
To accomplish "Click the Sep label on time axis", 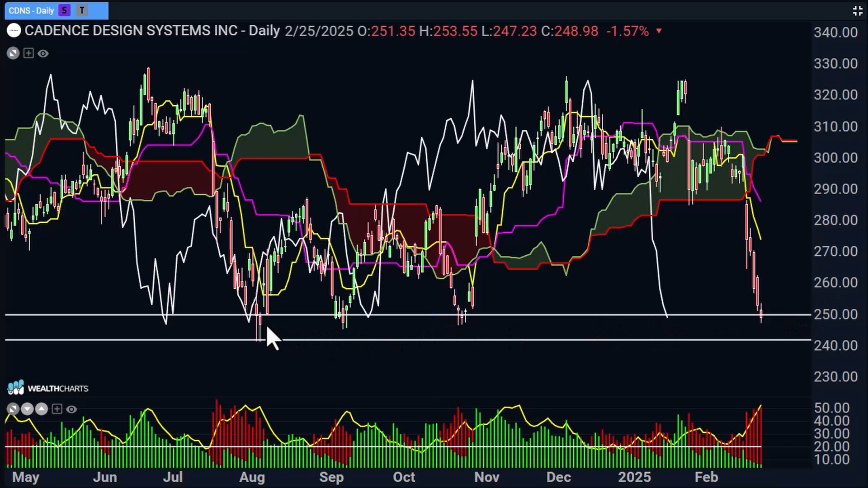I will click(x=331, y=477).
